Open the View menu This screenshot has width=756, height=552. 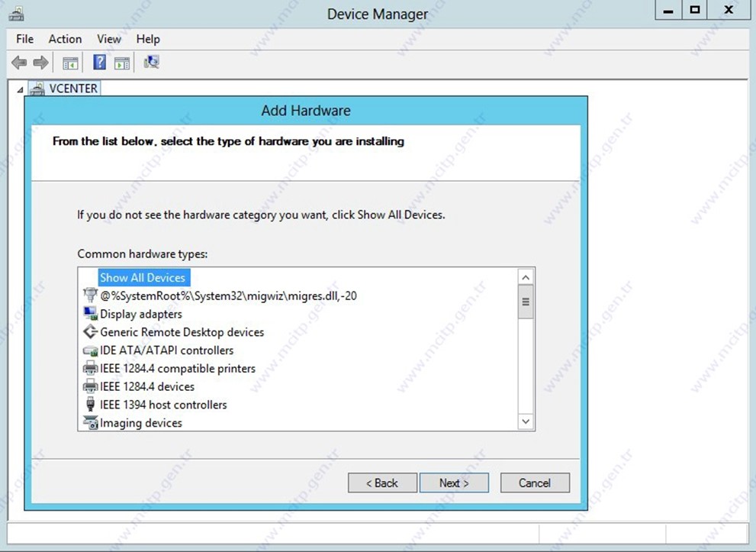tap(109, 39)
